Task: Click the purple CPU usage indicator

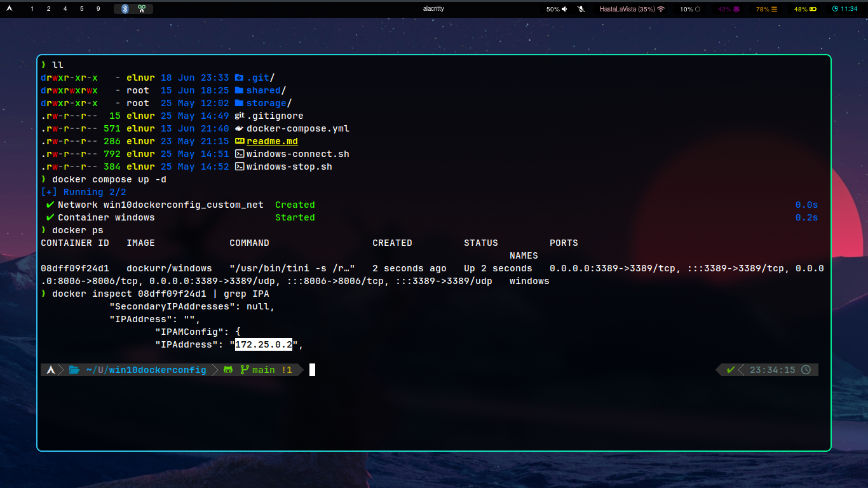Action: (x=728, y=9)
